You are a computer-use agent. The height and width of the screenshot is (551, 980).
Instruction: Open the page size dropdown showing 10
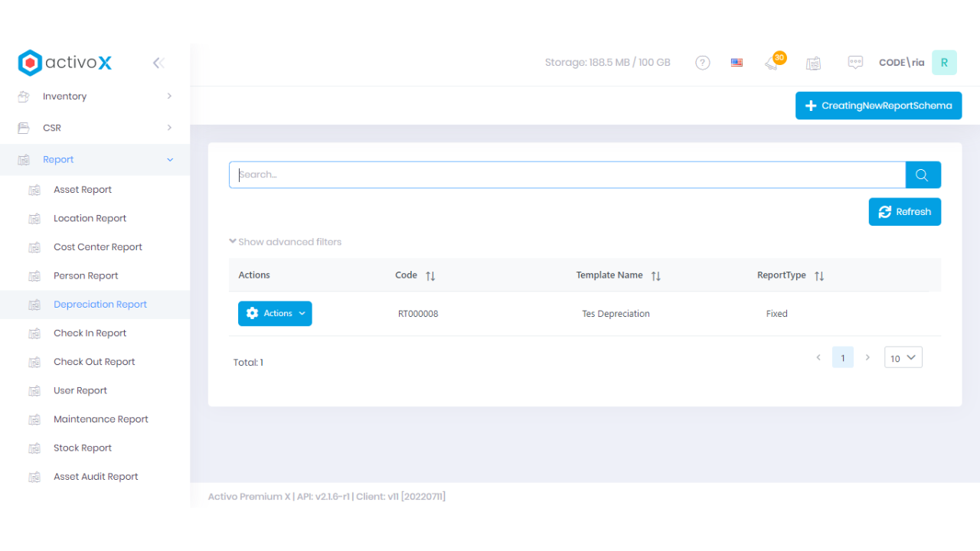(x=903, y=357)
